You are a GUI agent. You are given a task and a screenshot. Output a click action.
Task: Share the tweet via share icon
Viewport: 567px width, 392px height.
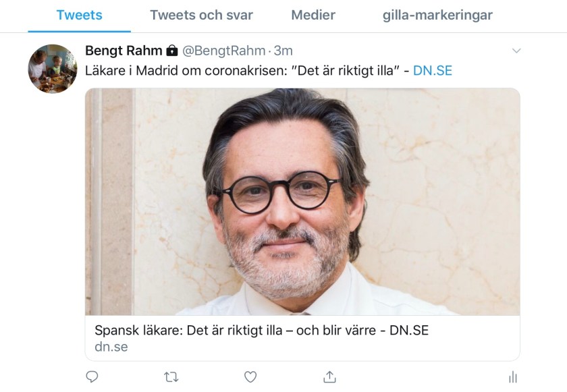click(x=329, y=377)
